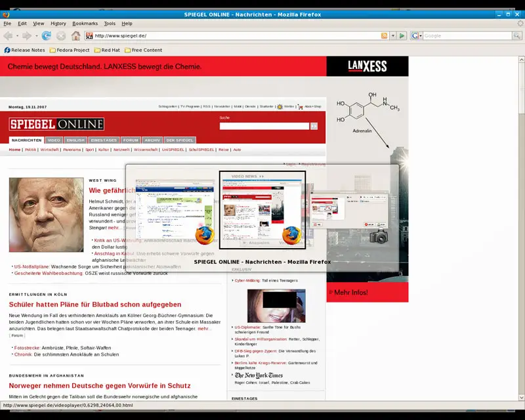Open the back history dropdown arrow

pyautogui.click(x=18, y=35)
